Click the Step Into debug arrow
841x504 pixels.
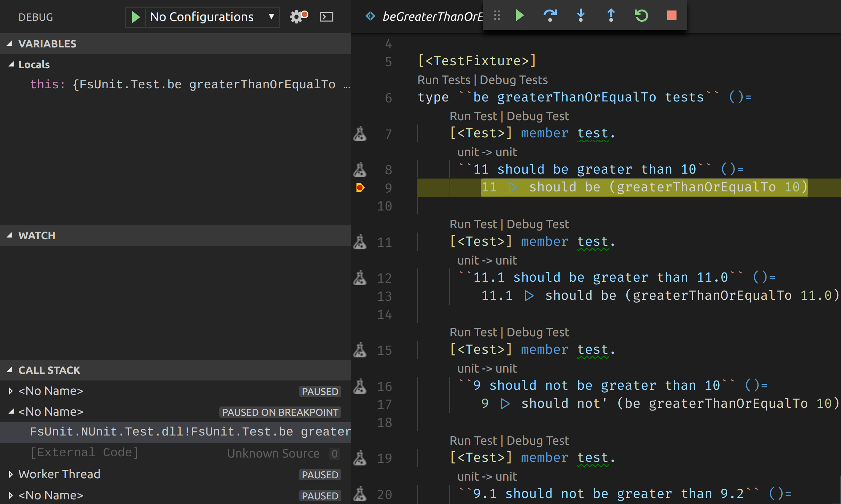pos(580,15)
